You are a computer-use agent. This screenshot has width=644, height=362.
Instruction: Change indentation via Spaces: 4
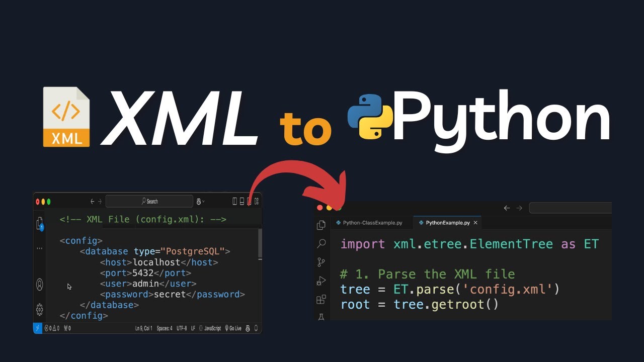point(164,328)
